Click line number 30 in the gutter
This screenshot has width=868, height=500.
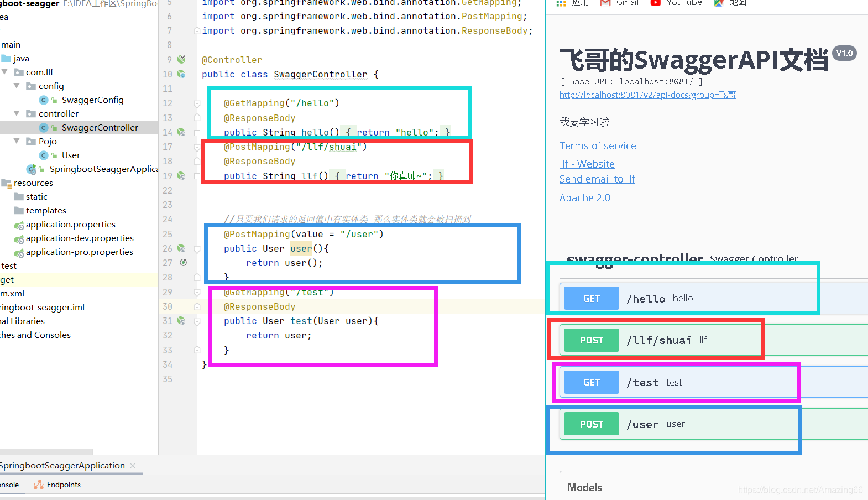point(168,306)
